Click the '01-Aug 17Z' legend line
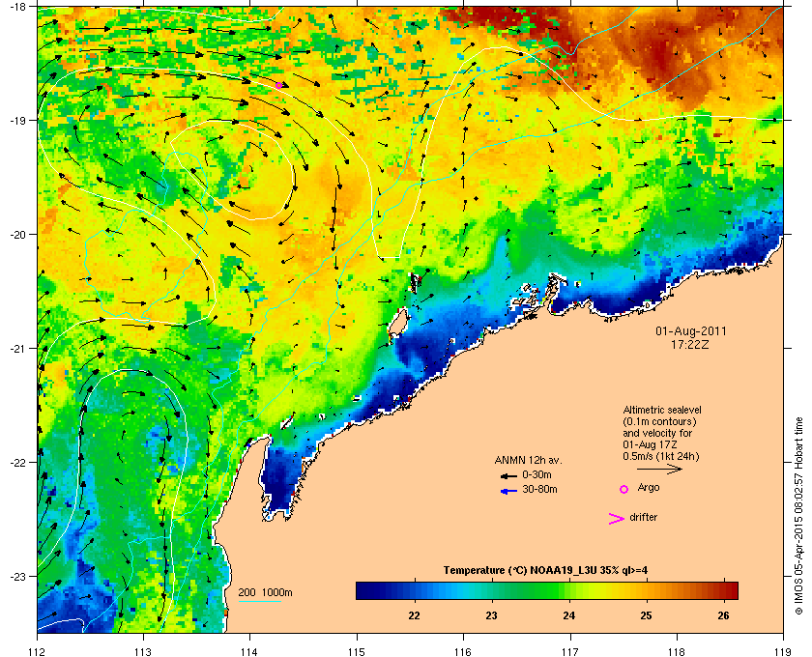 (x=650, y=444)
